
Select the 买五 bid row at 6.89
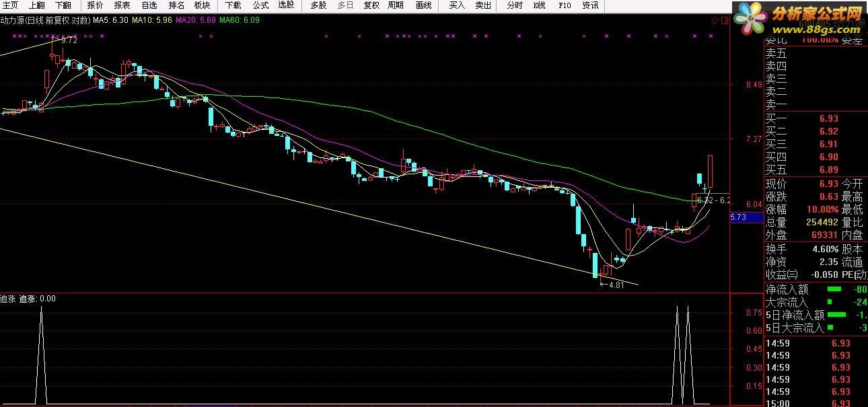click(816, 170)
